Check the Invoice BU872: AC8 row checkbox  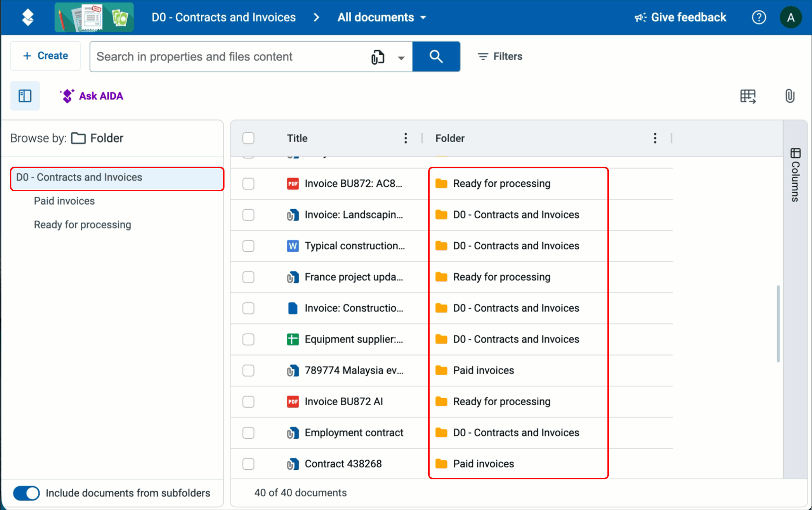point(248,184)
